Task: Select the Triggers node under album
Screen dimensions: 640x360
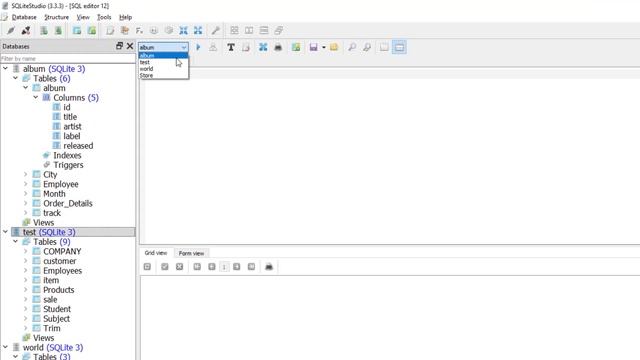Action: point(68,165)
